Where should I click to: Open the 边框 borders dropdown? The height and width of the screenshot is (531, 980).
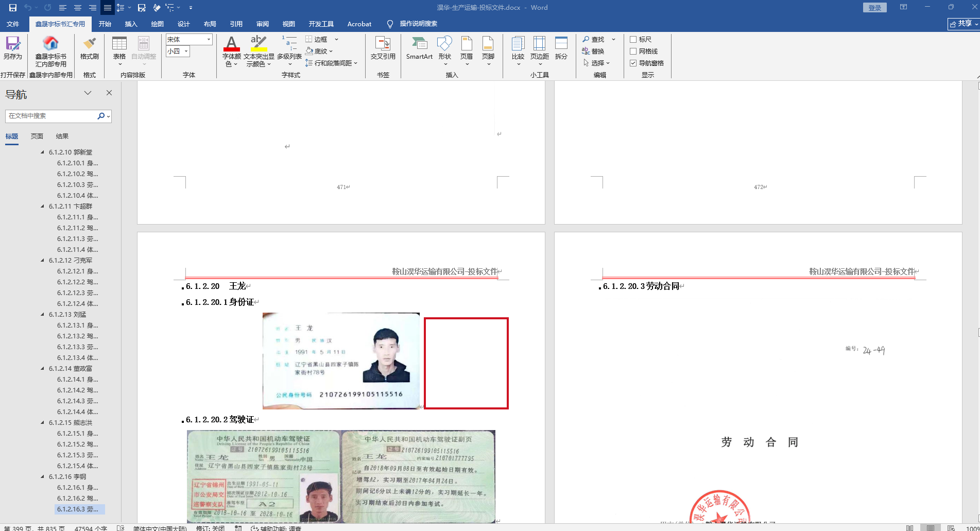click(337, 39)
